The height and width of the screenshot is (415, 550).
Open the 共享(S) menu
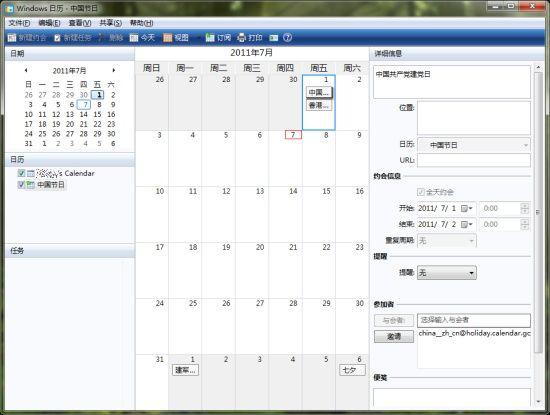click(110, 23)
